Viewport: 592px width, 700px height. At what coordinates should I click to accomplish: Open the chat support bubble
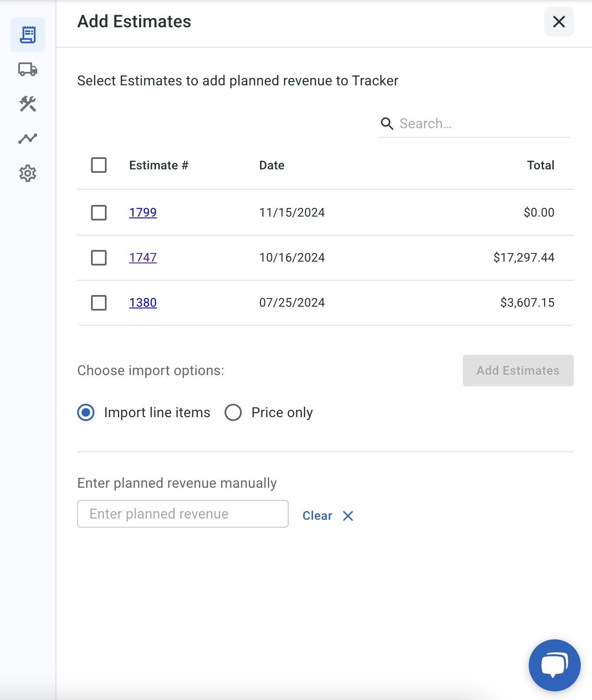554,665
